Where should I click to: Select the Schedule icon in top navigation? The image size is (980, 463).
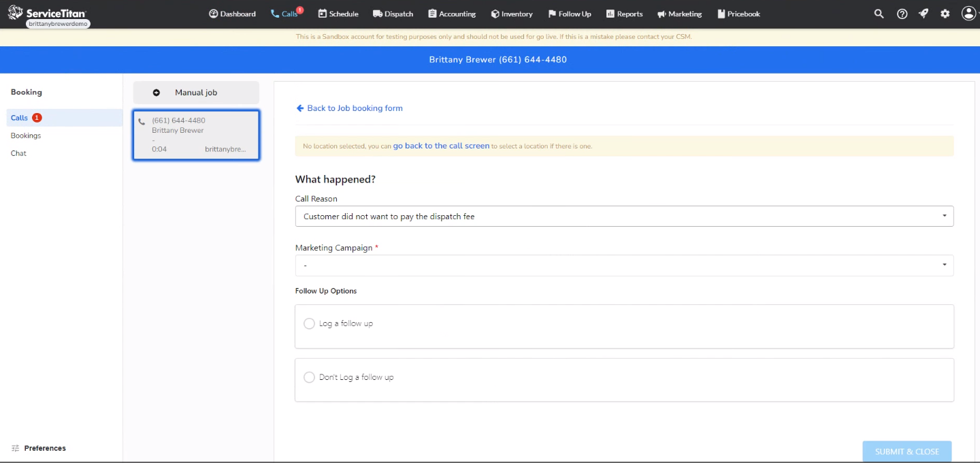(322, 13)
